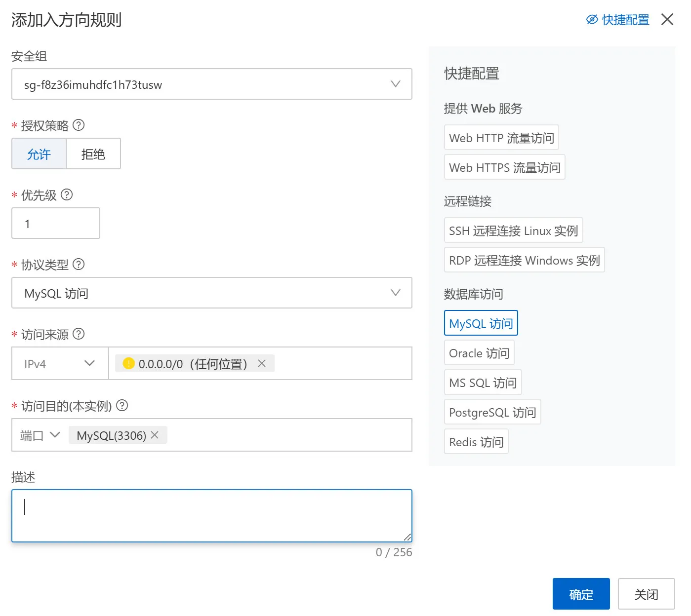The image size is (691, 616).
Task: Remove the MySQL(3306) port tag
Action: click(x=155, y=435)
